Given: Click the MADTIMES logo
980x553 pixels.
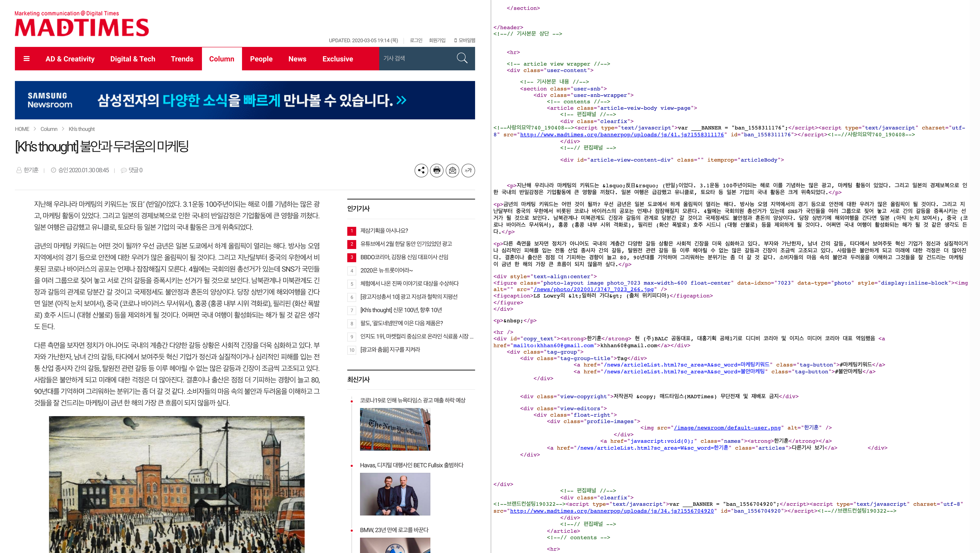Looking at the screenshot, I should (82, 24).
